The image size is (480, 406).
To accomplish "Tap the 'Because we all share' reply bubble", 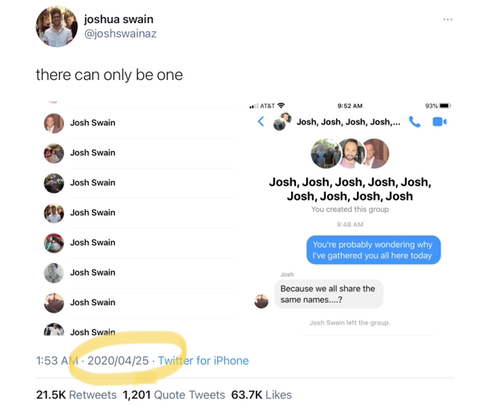I will click(329, 294).
